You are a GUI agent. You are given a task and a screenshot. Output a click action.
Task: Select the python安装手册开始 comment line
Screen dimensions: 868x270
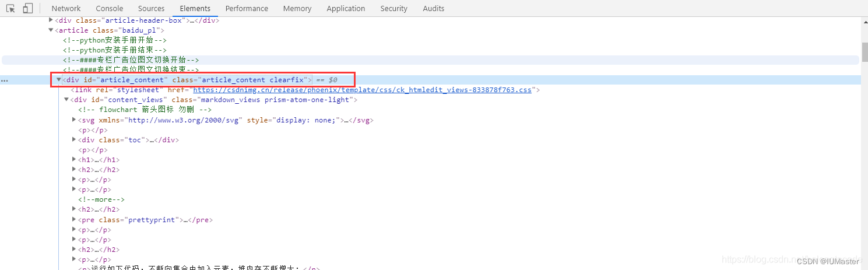tap(115, 40)
